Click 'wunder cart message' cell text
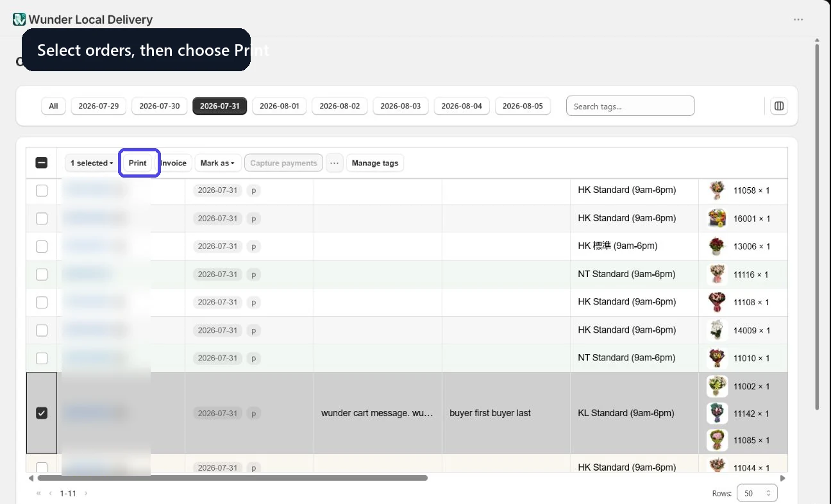831x504 pixels. 377,413
